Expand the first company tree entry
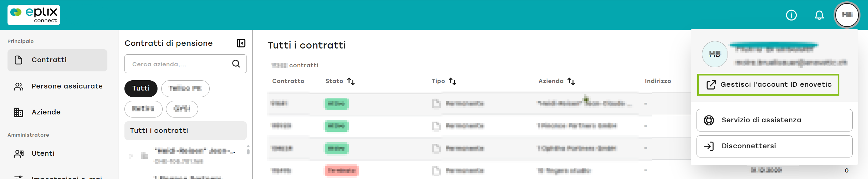This screenshot has height=179, width=868. (131, 156)
